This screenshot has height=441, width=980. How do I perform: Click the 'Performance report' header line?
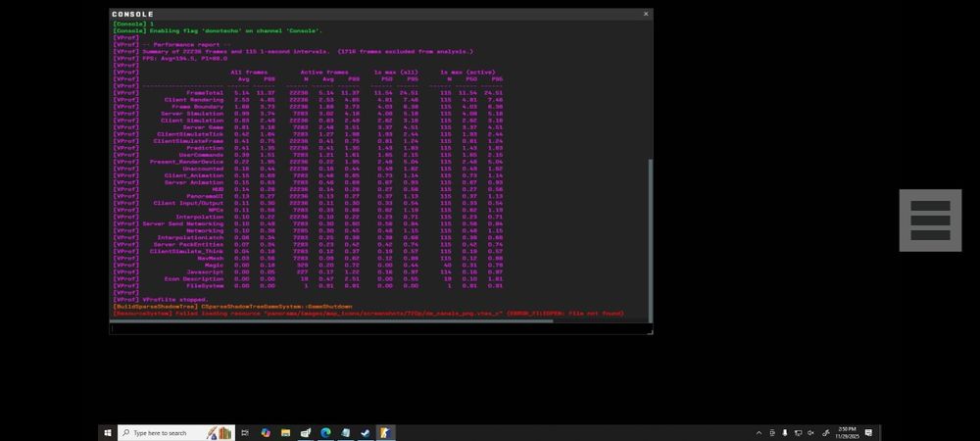click(x=171, y=44)
